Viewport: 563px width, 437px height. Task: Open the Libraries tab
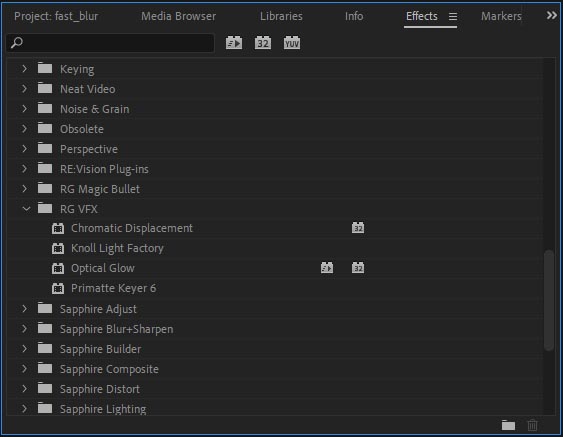[x=281, y=16]
